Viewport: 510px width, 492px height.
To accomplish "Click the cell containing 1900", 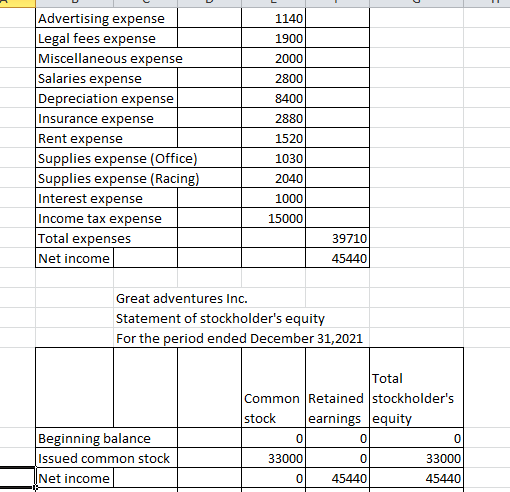I will [x=273, y=38].
